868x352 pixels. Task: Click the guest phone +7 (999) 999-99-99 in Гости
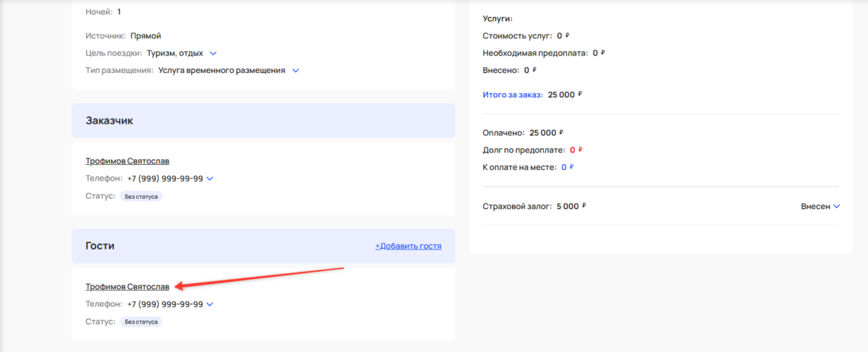pos(165,304)
